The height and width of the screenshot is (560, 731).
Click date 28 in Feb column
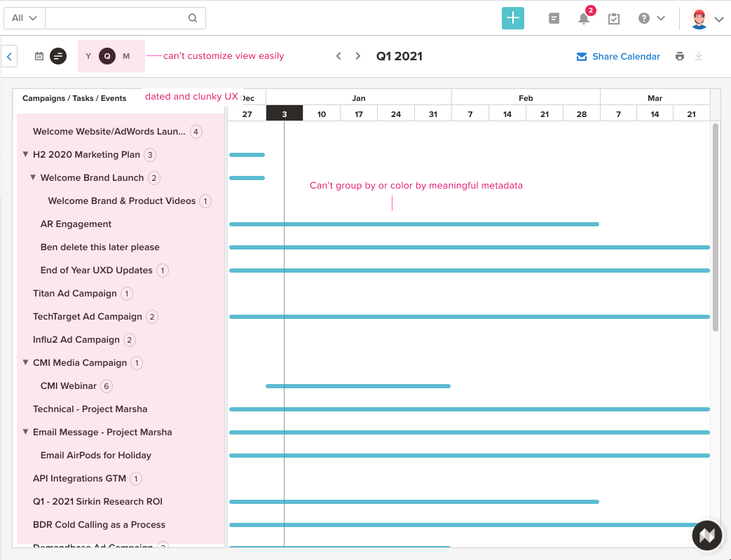581,114
